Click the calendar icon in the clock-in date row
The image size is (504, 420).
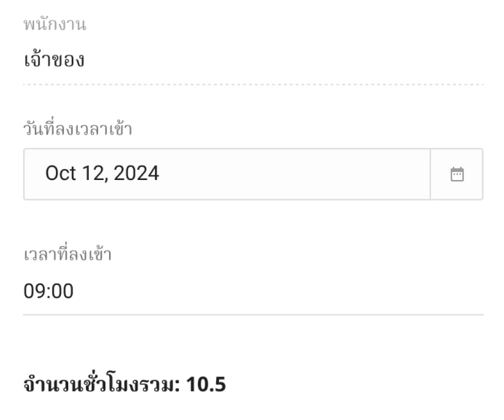tap(457, 174)
